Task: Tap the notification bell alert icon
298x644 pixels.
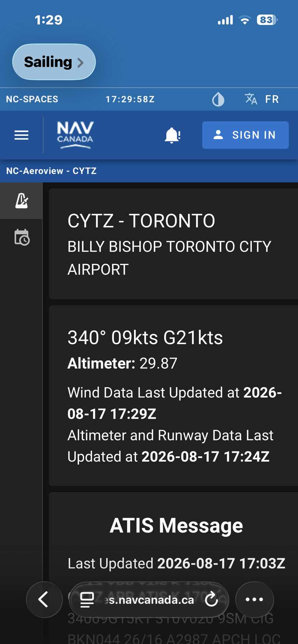Action: pos(172,135)
